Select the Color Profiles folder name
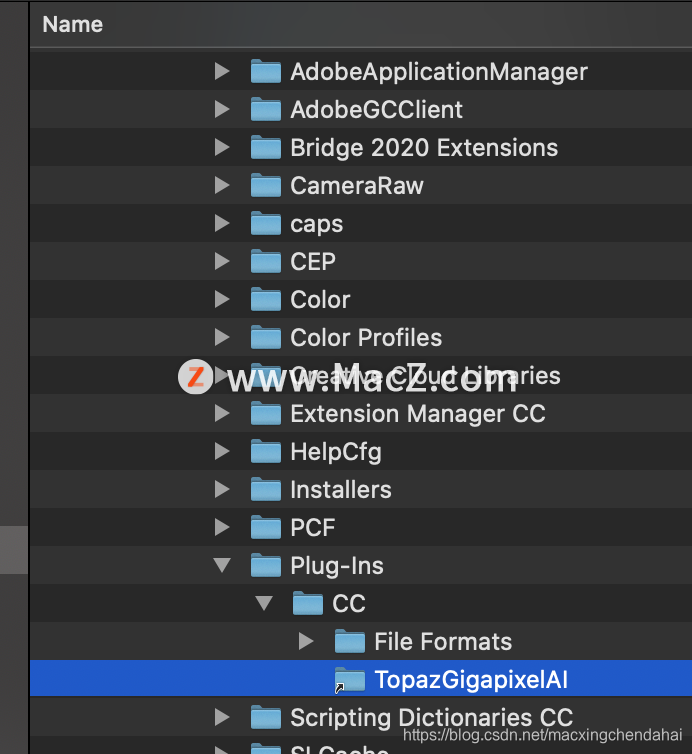 pyautogui.click(x=365, y=338)
